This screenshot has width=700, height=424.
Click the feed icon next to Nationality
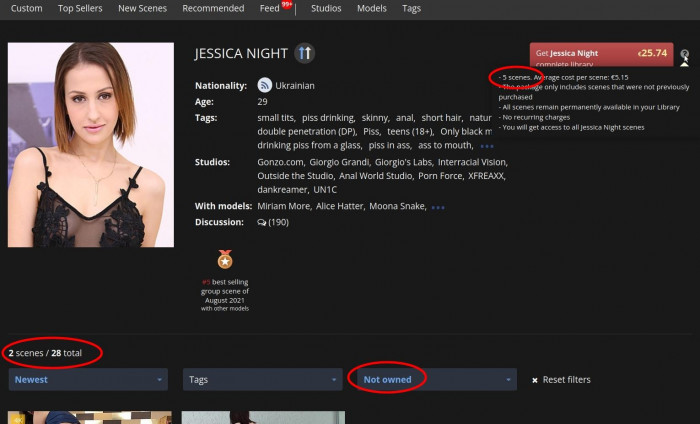point(265,85)
